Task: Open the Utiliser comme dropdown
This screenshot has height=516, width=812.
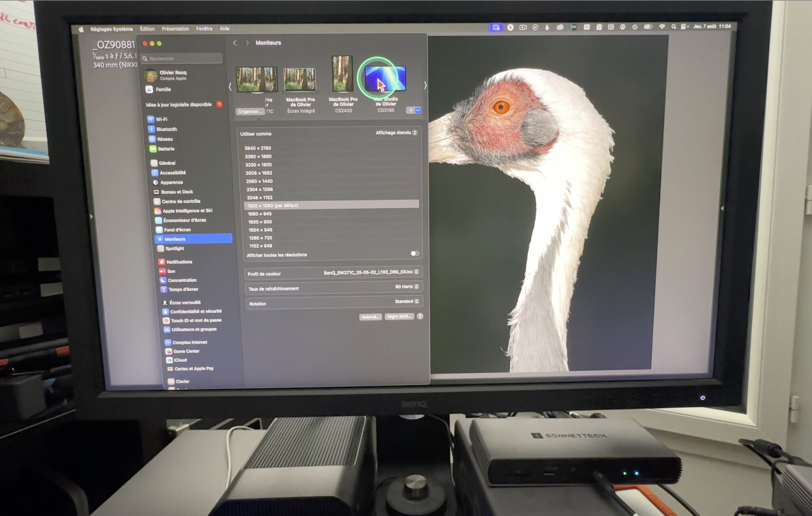Action: [396, 133]
